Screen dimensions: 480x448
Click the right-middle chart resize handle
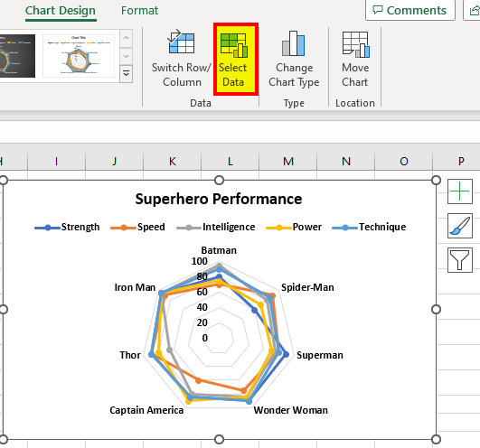[x=436, y=310]
